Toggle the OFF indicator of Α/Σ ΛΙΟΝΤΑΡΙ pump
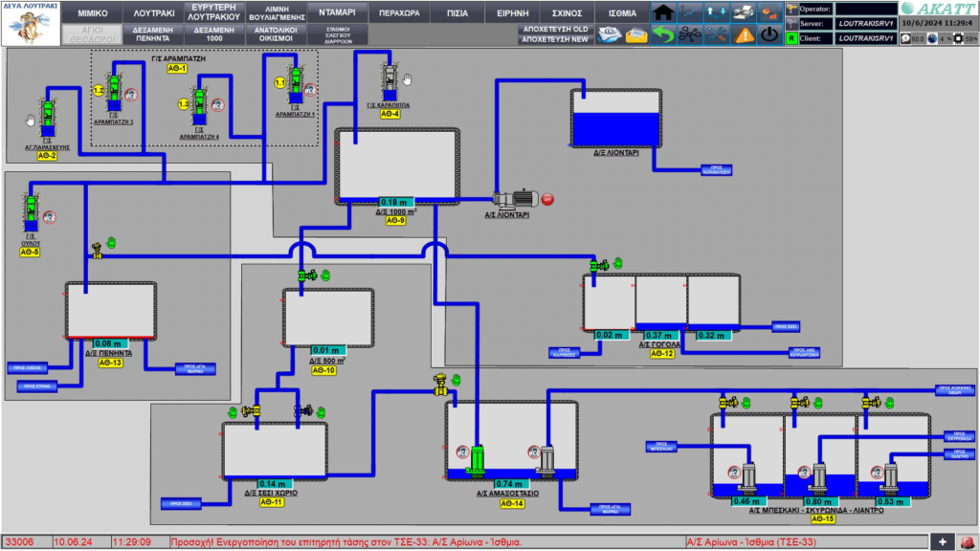 pyautogui.click(x=547, y=199)
